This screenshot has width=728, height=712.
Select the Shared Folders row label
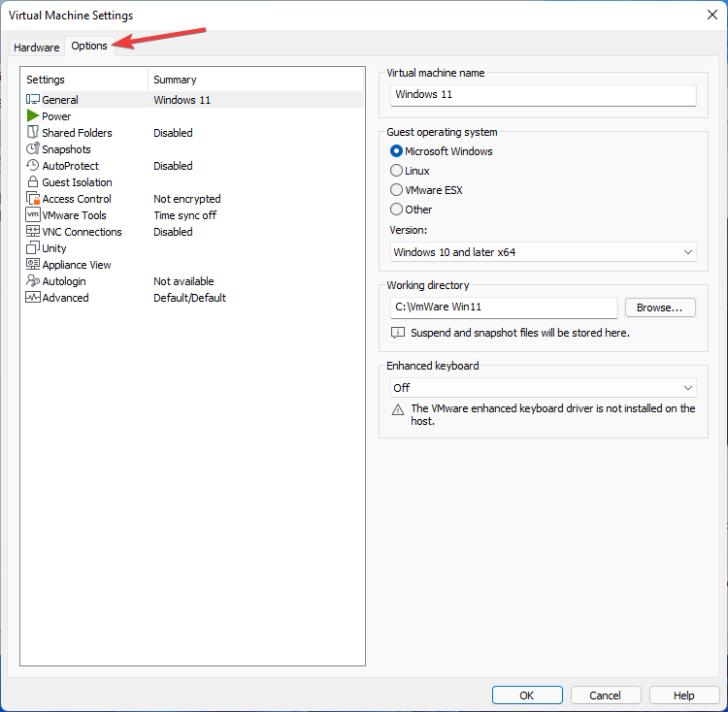click(x=77, y=133)
